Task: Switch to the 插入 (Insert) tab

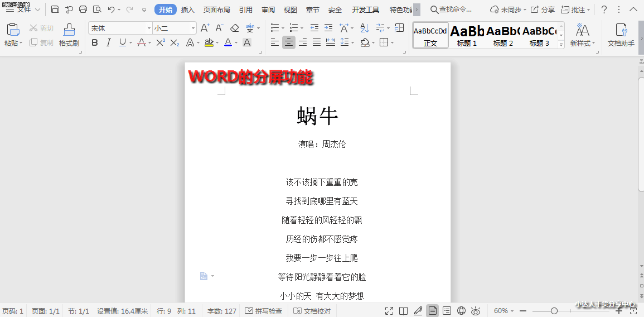Action: [188, 10]
